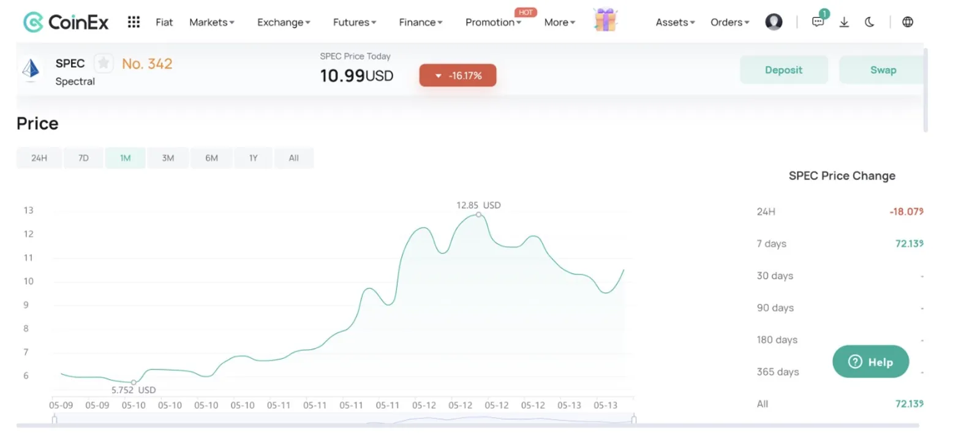Select the 1Y chart range tab
The width and height of the screenshot is (980, 444).
[x=253, y=158]
